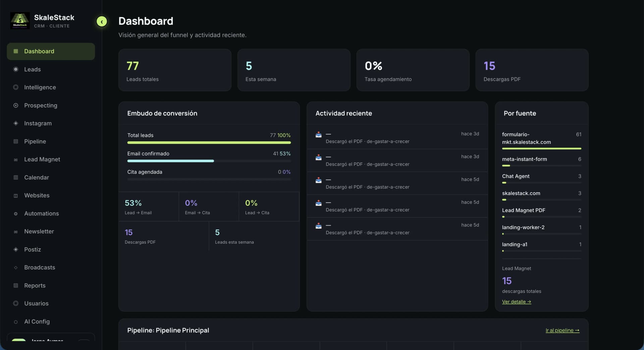Collapse the sidebar with the green chevron button
This screenshot has width=644, height=350.
click(102, 21)
